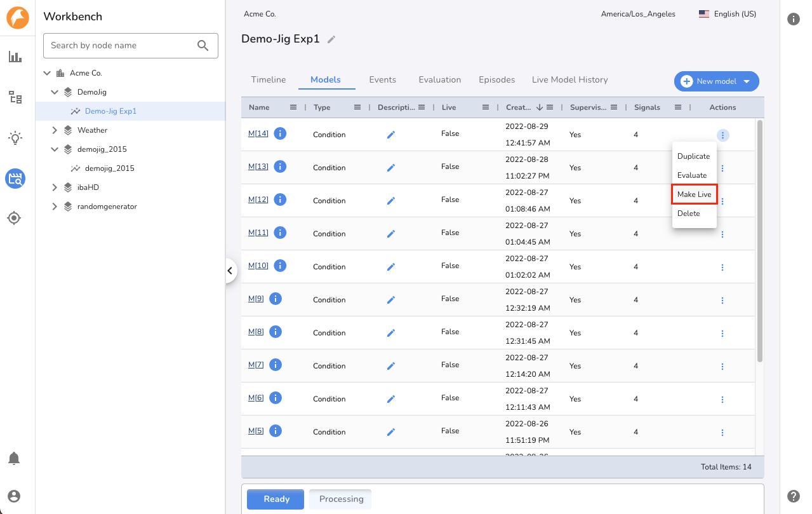The height and width of the screenshot is (514, 812).
Task: Open actions menu for M[7] row
Action: pos(722,367)
